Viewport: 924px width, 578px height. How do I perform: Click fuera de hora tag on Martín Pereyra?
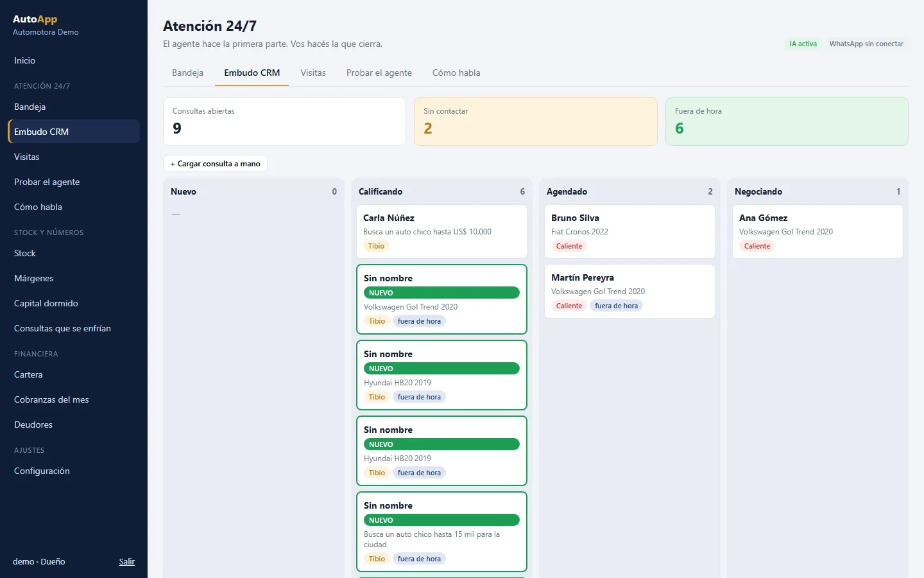616,306
